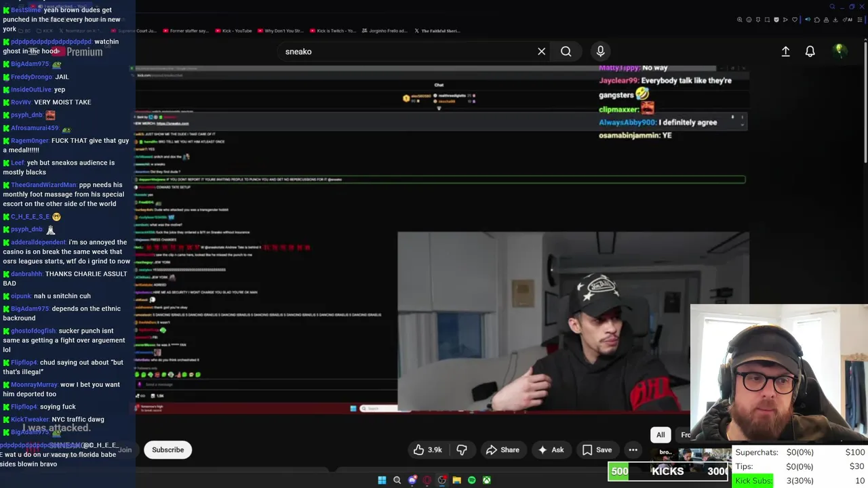This screenshot has width=868, height=488.
Task: Select the All filter chip
Action: tap(660, 435)
